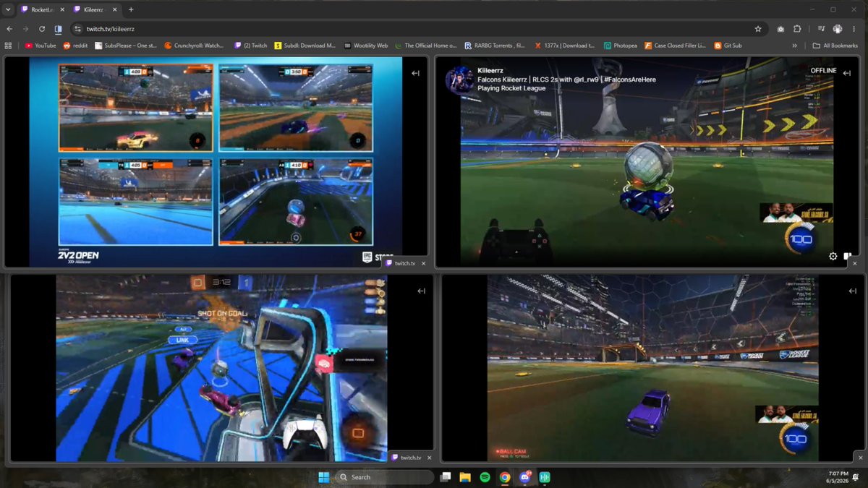Open the apps grid in bookmarks bar
868x488 pixels.
(9, 46)
